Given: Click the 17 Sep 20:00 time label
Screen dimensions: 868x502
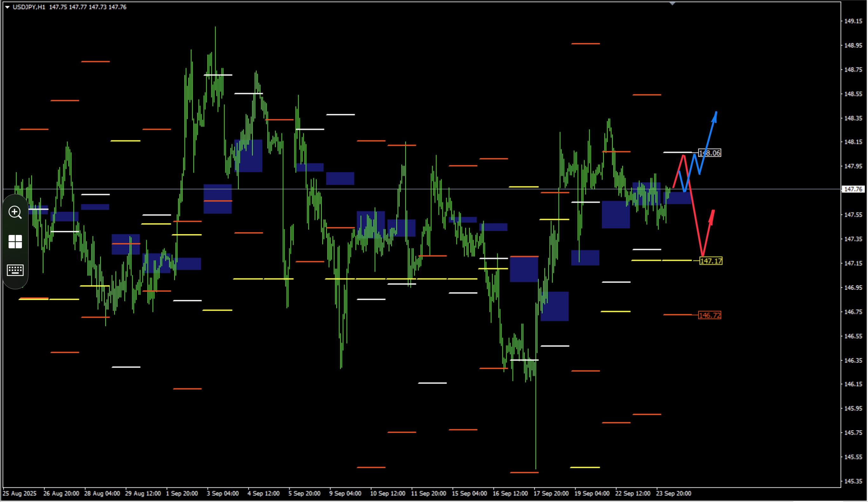Looking at the screenshot, I should (x=551, y=493).
